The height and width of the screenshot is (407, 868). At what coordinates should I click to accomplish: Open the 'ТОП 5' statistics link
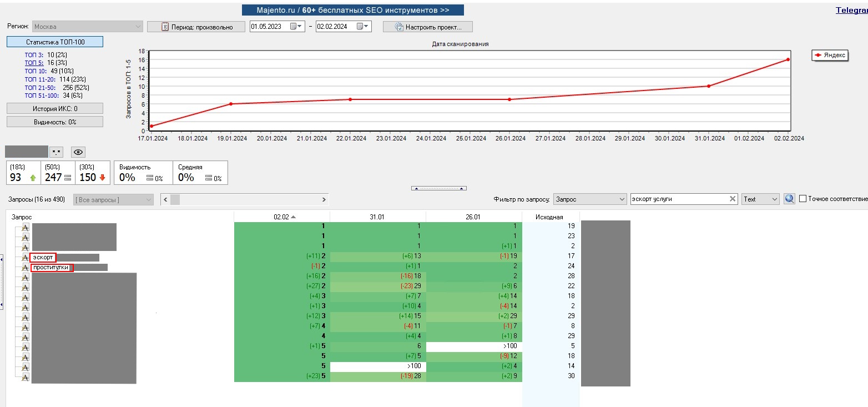[x=33, y=63]
